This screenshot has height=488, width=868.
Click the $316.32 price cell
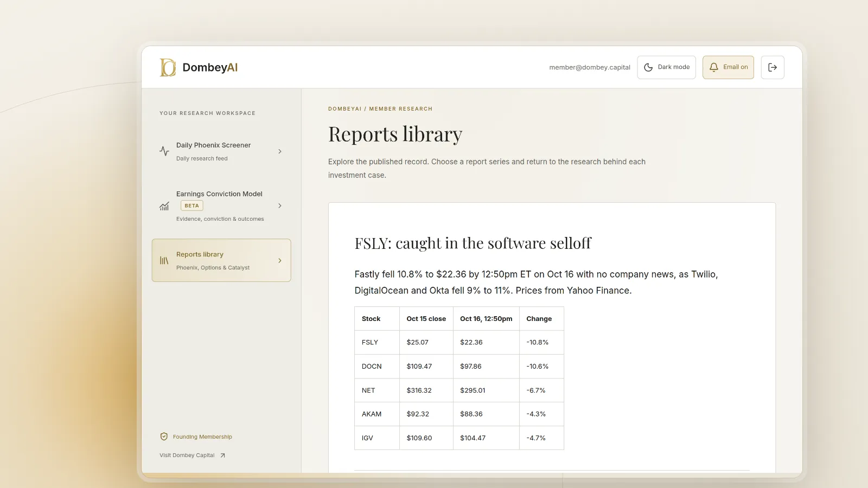pos(426,390)
